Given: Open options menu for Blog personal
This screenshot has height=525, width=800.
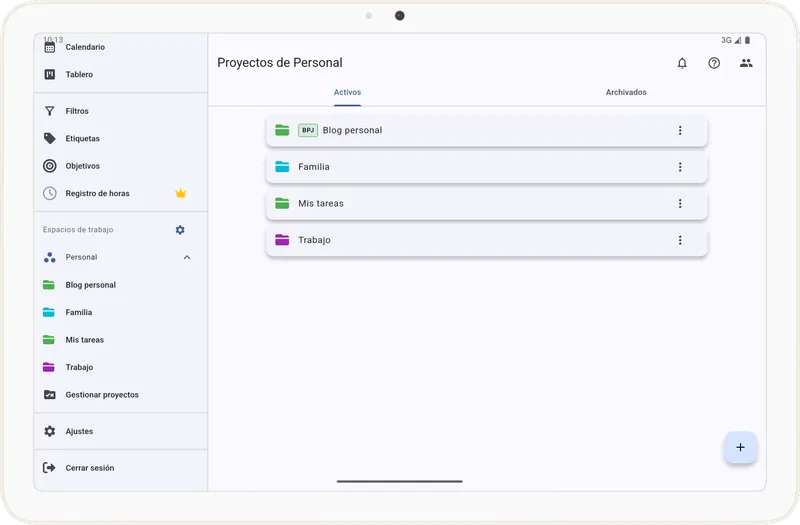Looking at the screenshot, I should click(x=680, y=130).
